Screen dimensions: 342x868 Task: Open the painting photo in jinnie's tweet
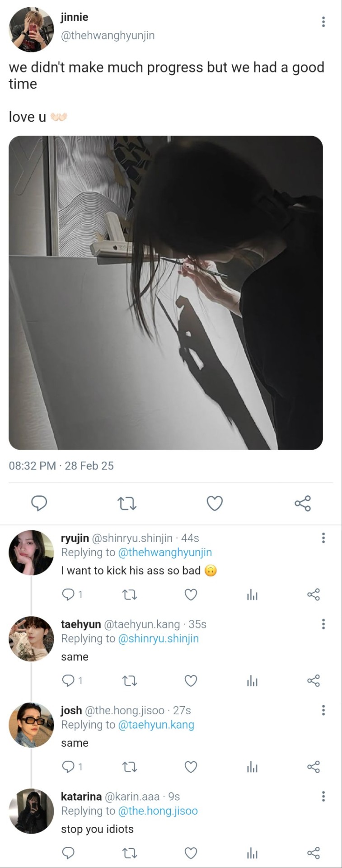pos(166,292)
